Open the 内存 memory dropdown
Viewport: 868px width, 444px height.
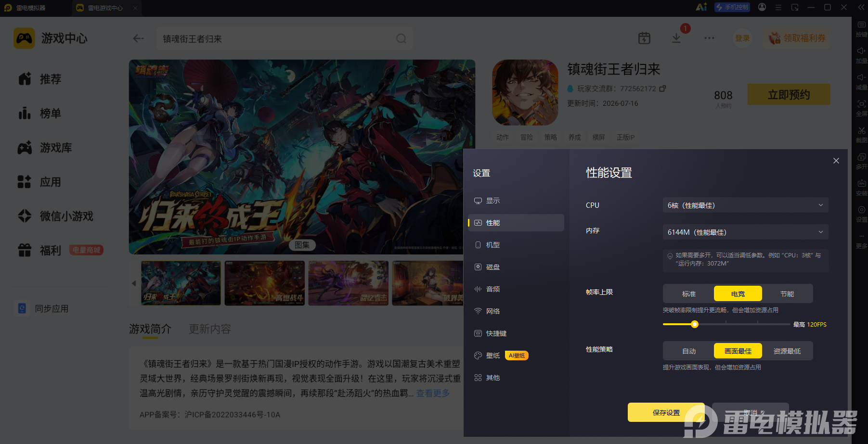pos(746,232)
